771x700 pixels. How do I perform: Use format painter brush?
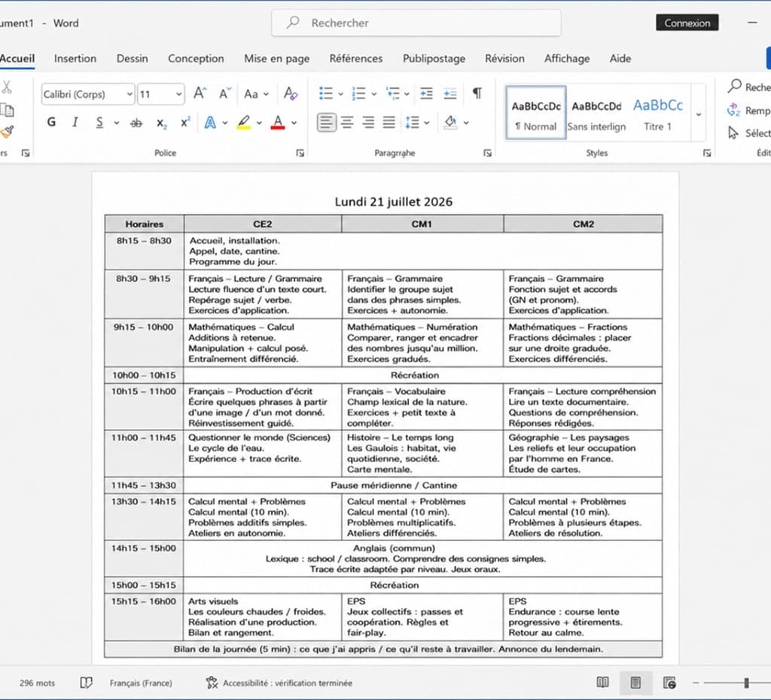tap(7, 132)
